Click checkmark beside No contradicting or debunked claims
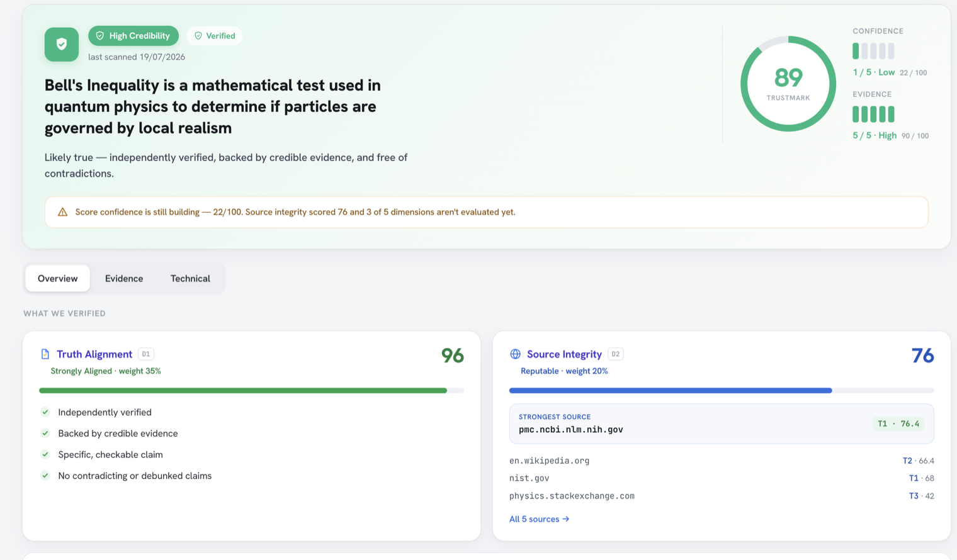This screenshot has width=957, height=560. (45, 476)
